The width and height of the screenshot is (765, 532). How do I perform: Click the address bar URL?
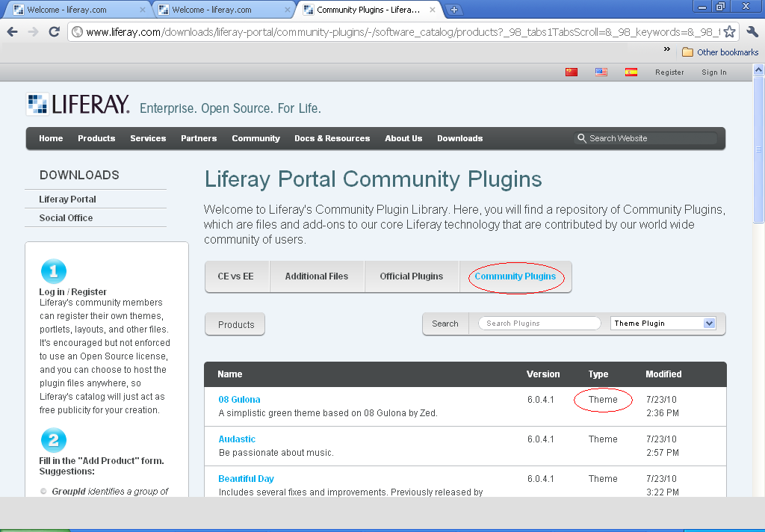[x=403, y=32]
